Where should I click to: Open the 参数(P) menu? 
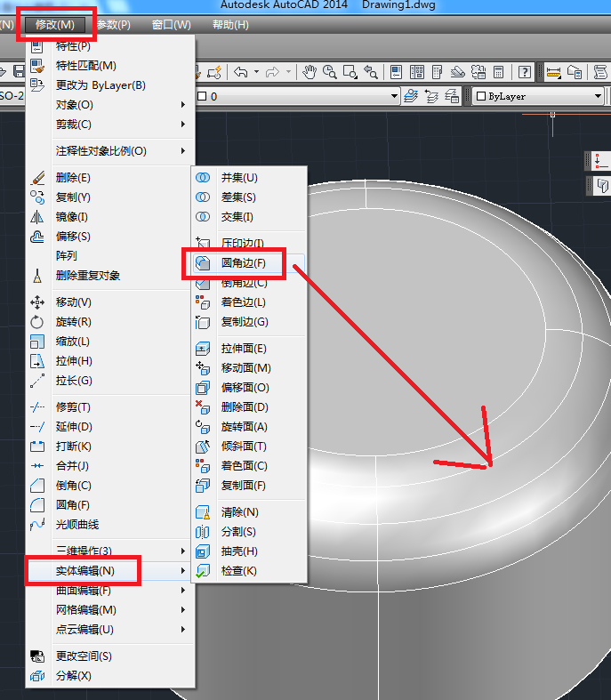click(x=113, y=25)
